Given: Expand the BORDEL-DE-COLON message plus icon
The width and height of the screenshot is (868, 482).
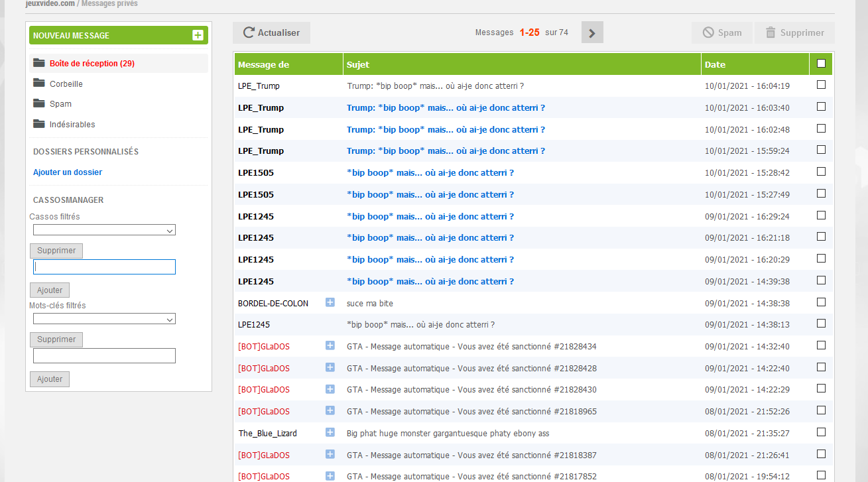Looking at the screenshot, I should pyautogui.click(x=330, y=302).
